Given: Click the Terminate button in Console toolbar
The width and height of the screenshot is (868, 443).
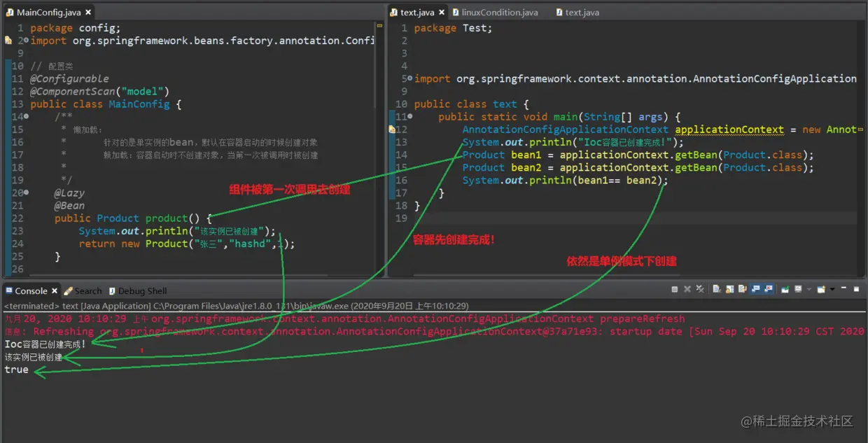Looking at the screenshot, I should click(x=675, y=289).
